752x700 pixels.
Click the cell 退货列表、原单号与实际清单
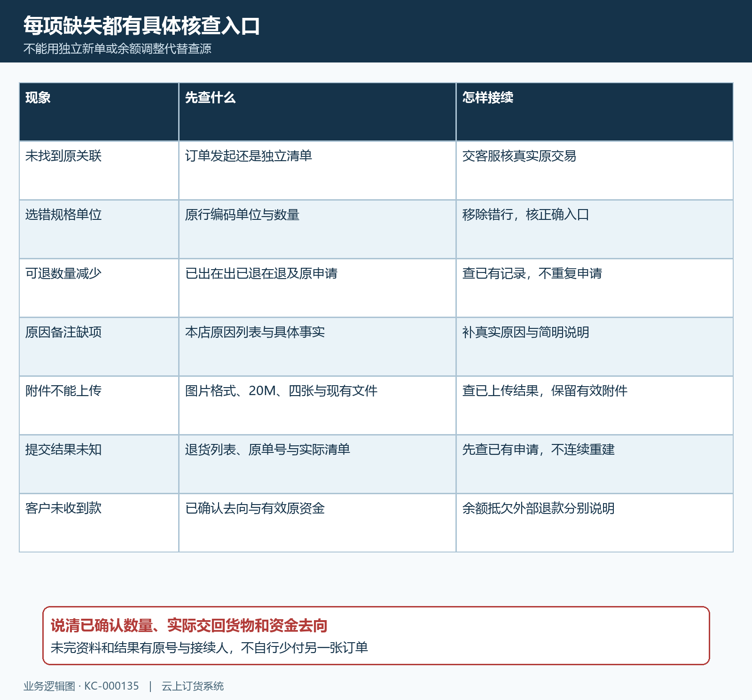317,464
